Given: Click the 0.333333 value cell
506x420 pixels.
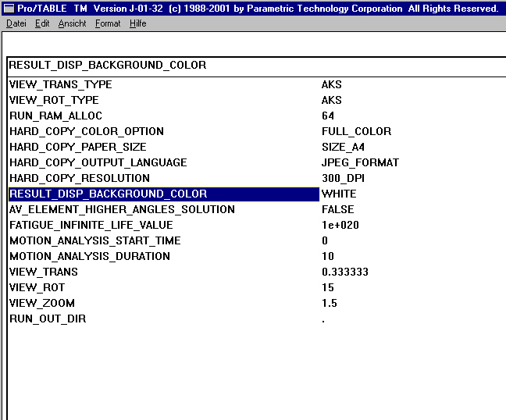Looking at the screenshot, I should tap(345, 272).
